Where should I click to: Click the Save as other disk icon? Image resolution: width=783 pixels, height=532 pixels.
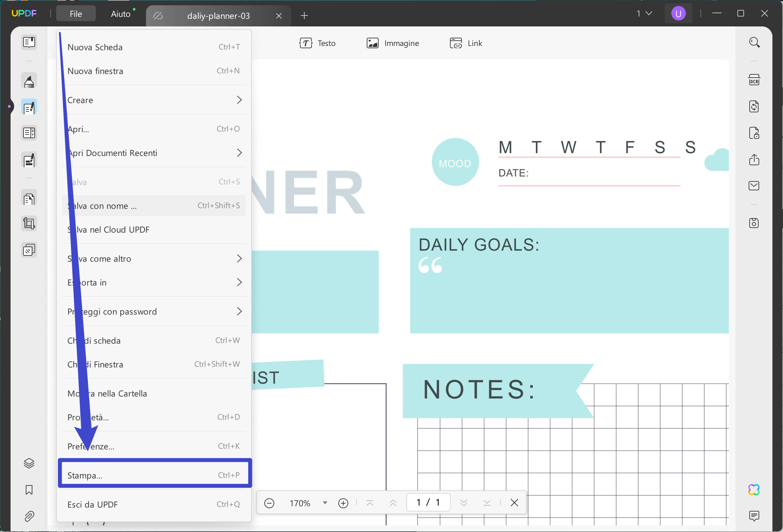tap(754, 223)
